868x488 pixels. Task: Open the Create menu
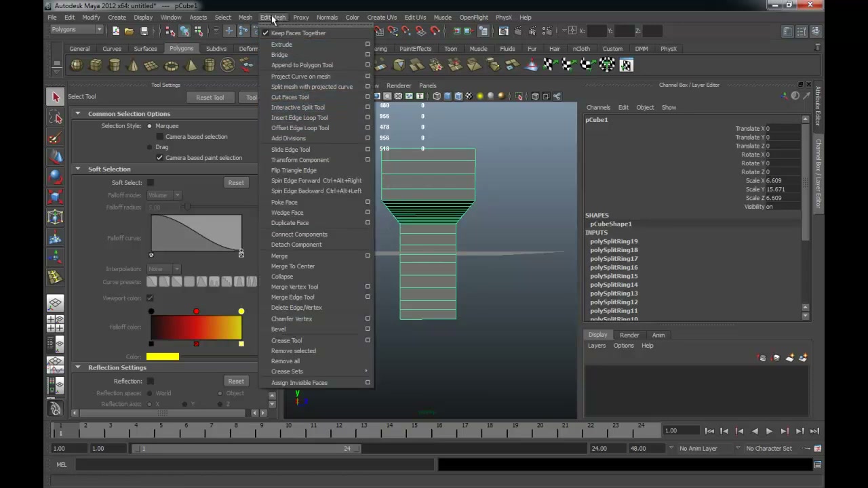117,18
